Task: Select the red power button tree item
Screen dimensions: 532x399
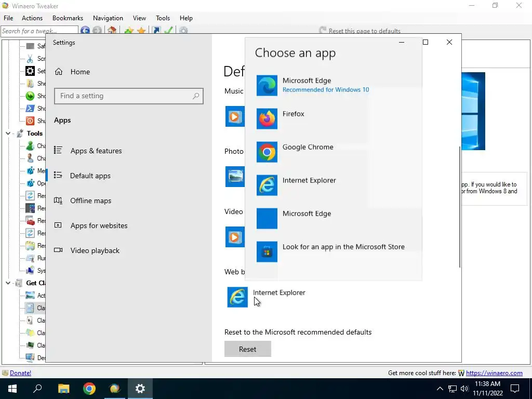Action: point(30,121)
